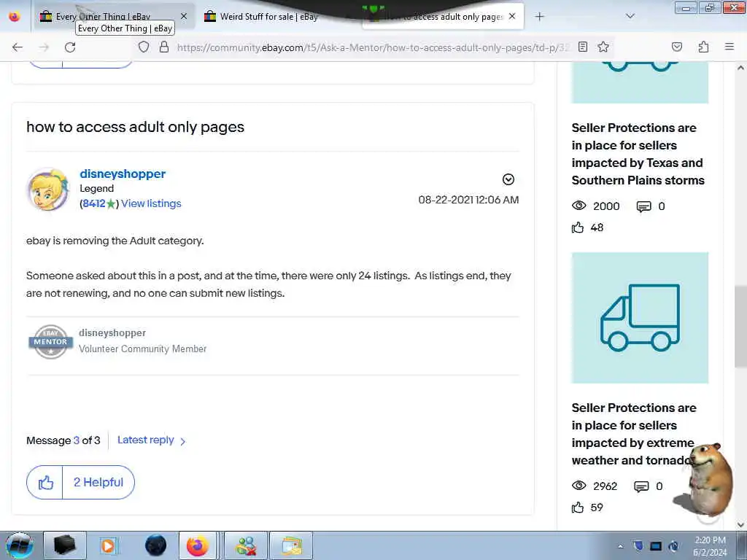747x560 pixels.
Task: Click the eye views icon beside 2962
Action: point(578,486)
